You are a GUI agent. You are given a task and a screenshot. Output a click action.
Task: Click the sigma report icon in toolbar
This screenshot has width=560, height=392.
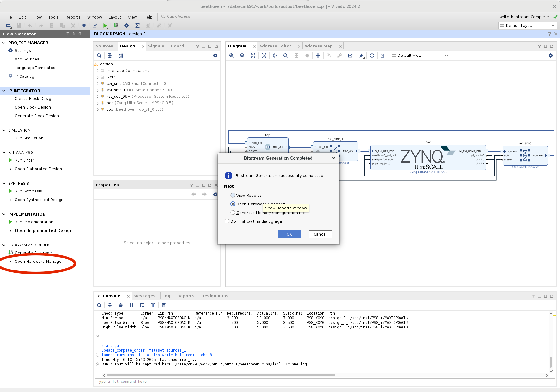click(x=137, y=26)
